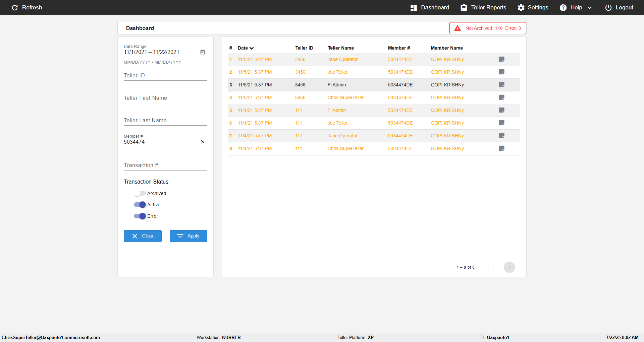Disable the Error status toggle
Viewport: 644px width, 342px height.
140,216
